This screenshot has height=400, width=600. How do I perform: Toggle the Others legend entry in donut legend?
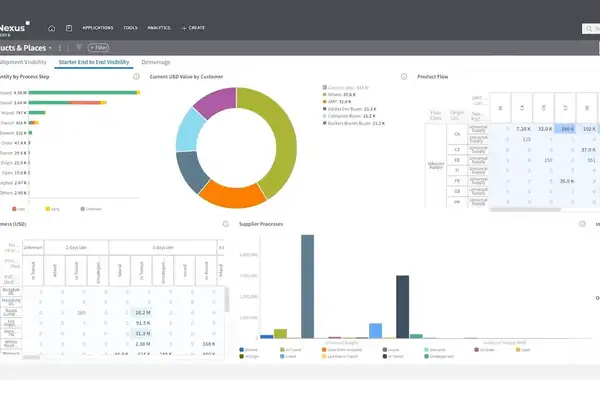[x=339, y=95]
